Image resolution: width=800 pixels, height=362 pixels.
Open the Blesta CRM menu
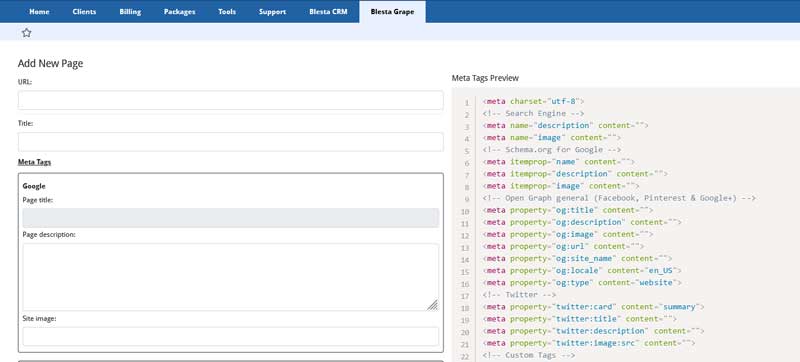click(x=328, y=12)
